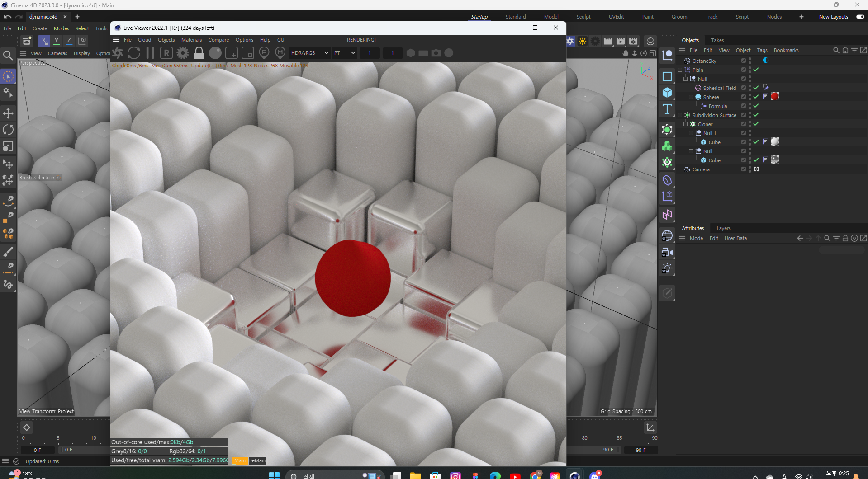Select the Move tool
868x479 pixels.
click(8, 113)
